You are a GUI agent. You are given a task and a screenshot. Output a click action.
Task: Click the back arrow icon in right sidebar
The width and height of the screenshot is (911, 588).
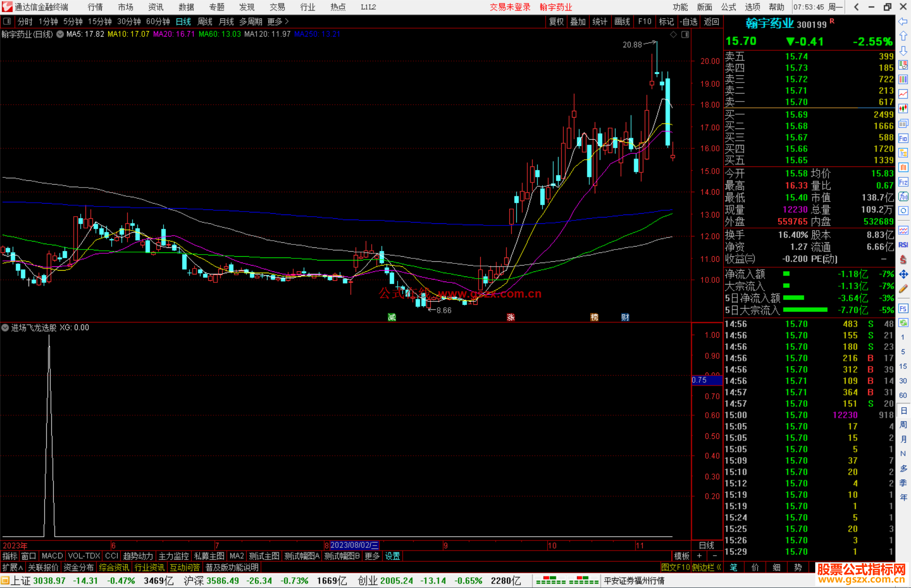point(903,21)
